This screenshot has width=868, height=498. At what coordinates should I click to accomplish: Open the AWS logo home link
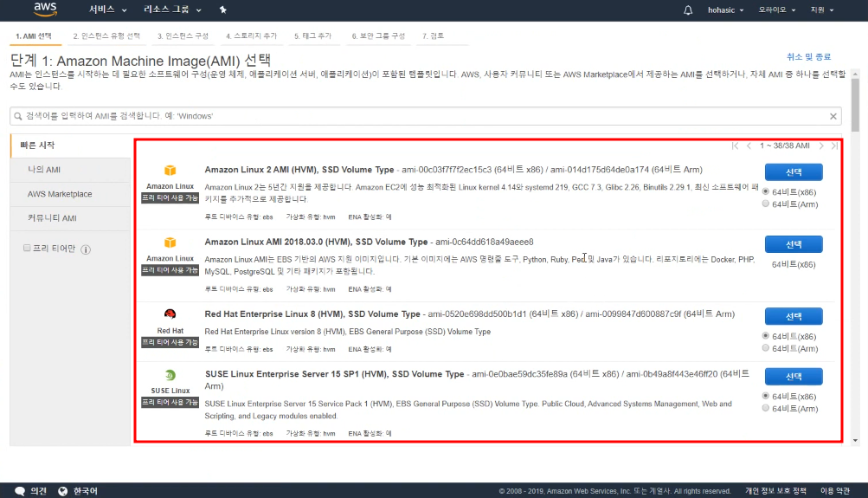[45, 9]
